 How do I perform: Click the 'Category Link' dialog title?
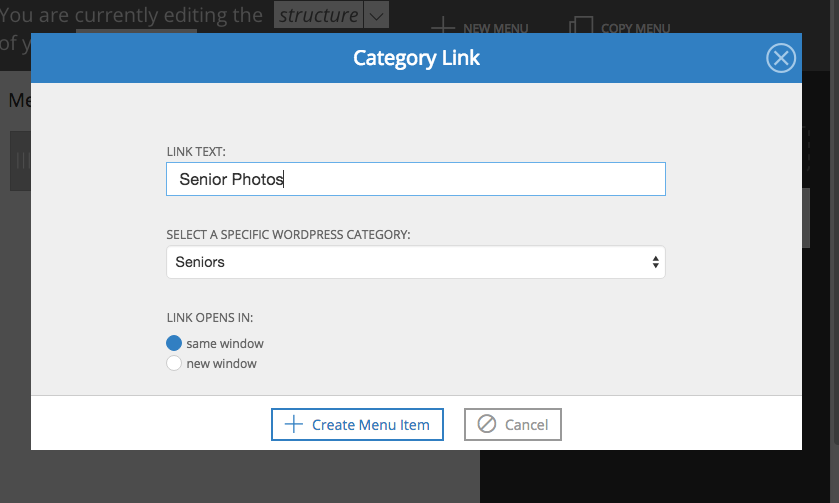click(416, 58)
